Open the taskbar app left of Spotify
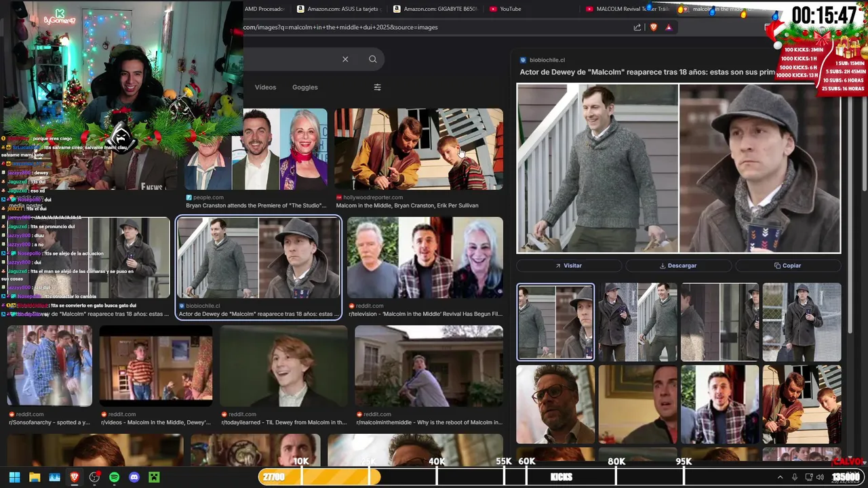The height and width of the screenshot is (488, 868). [94, 477]
